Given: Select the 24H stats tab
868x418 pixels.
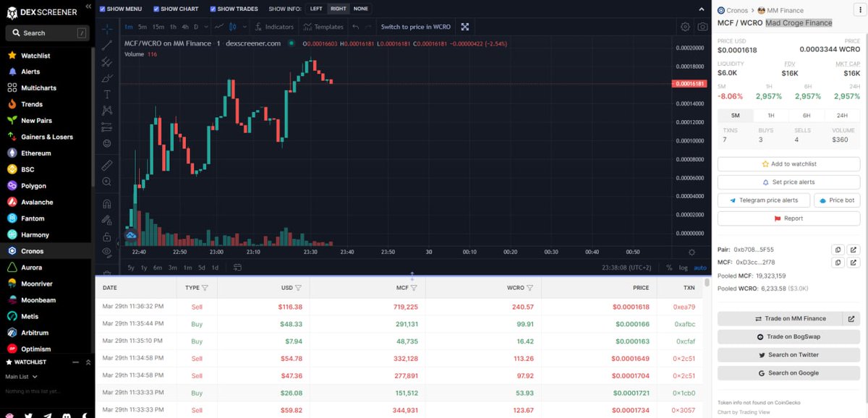Looking at the screenshot, I should 842,115.
